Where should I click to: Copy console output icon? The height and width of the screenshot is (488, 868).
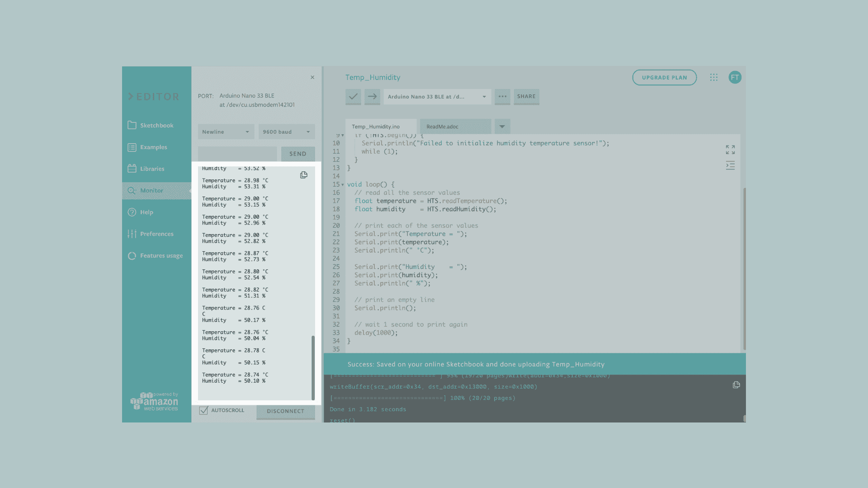[x=736, y=385]
